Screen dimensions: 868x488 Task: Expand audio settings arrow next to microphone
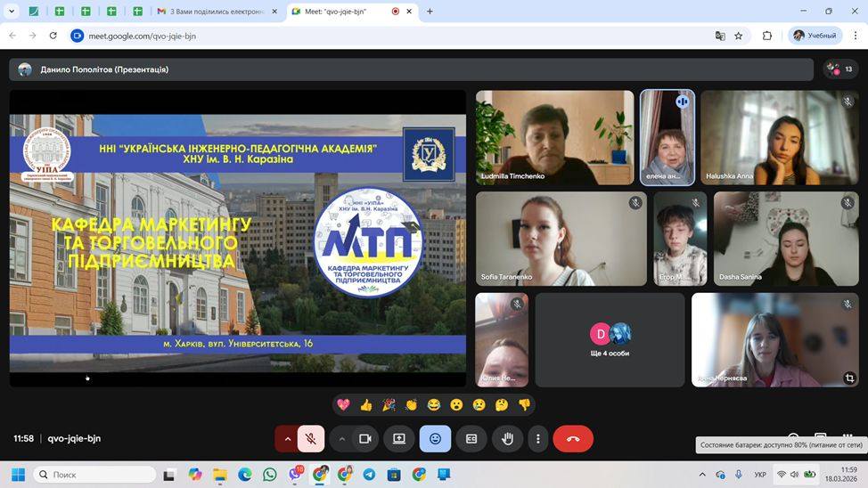(x=287, y=438)
